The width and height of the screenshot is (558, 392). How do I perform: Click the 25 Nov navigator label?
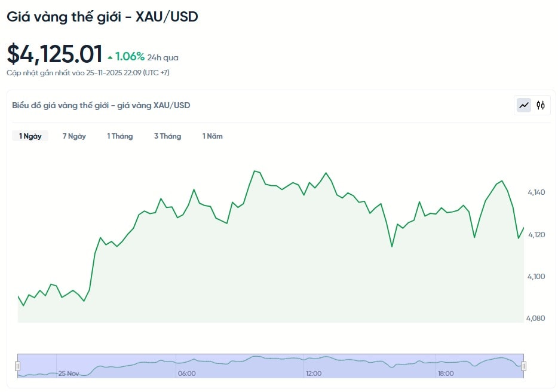point(69,373)
